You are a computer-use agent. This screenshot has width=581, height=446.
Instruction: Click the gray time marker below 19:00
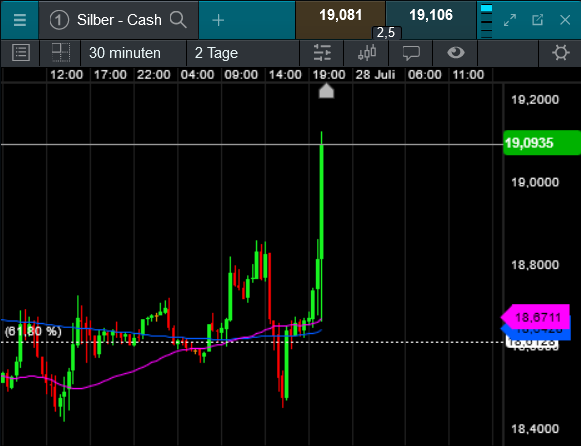click(x=326, y=91)
